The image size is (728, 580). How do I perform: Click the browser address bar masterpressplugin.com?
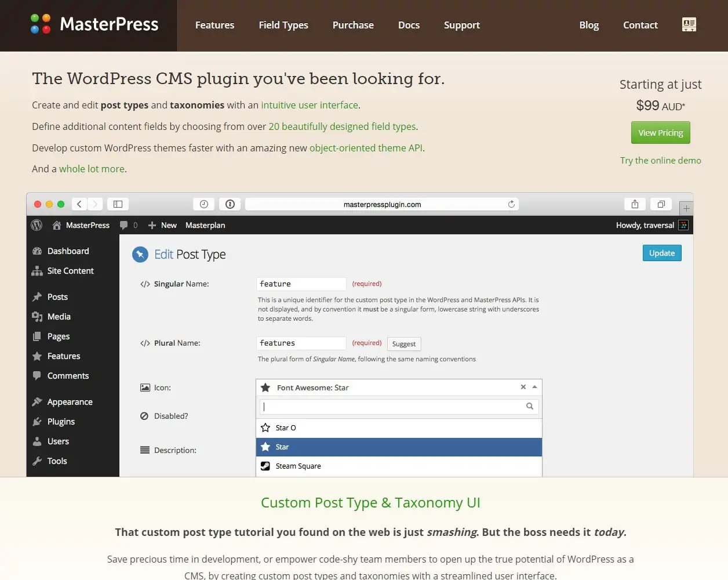(x=382, y=204)
